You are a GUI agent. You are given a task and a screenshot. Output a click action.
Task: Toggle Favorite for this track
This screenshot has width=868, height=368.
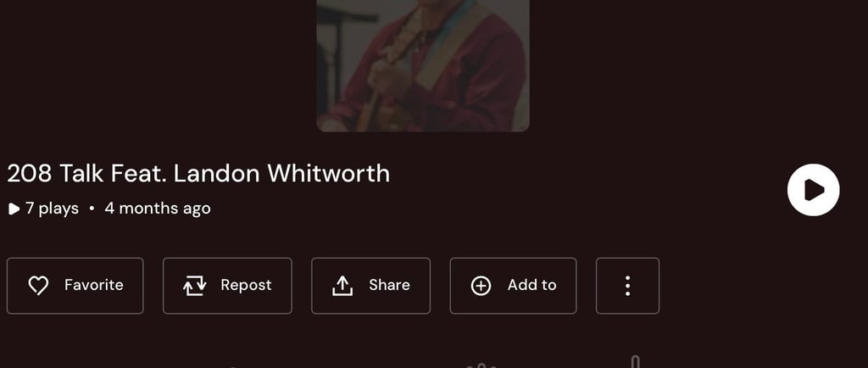click(x=75, y=286)
